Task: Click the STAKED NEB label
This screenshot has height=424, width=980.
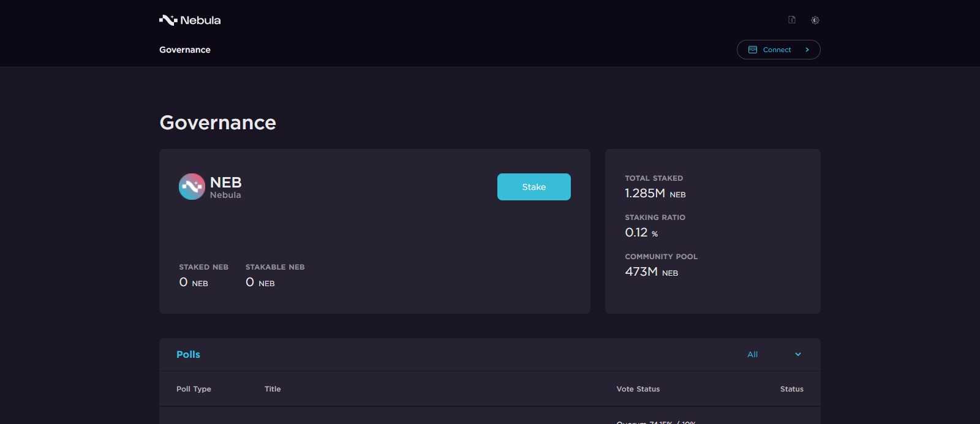Action: (x=204, y=267)
